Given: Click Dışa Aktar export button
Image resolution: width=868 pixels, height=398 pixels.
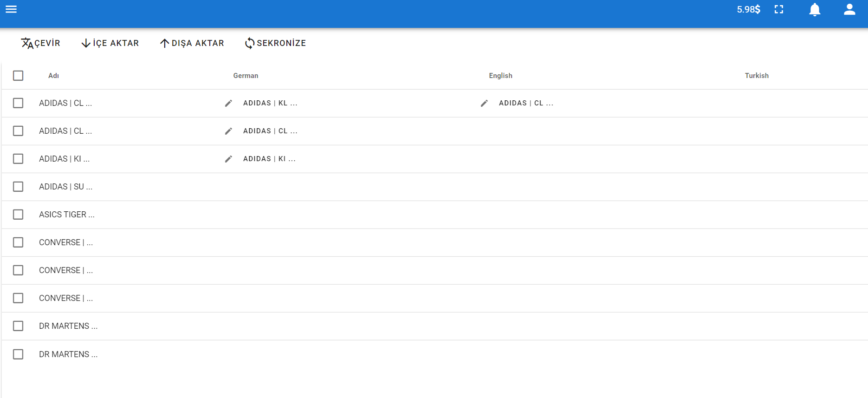Looking at the screenshot, I should (192, 43).
